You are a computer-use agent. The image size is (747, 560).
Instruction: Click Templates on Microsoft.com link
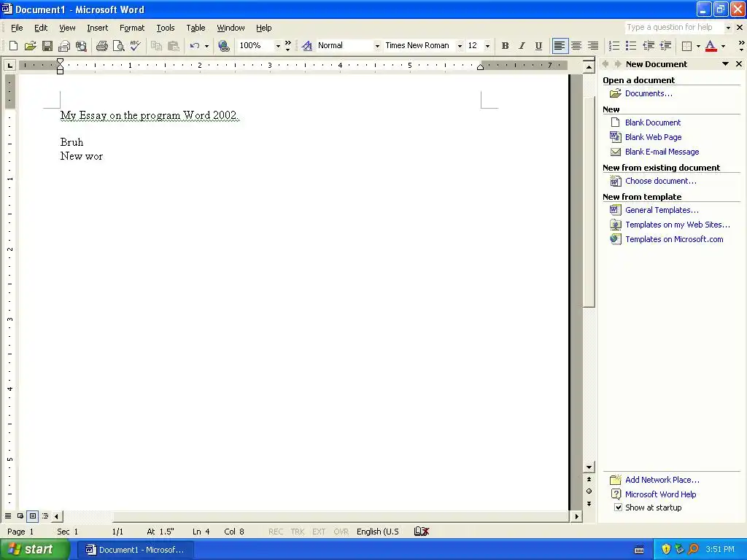coord(674,239)
